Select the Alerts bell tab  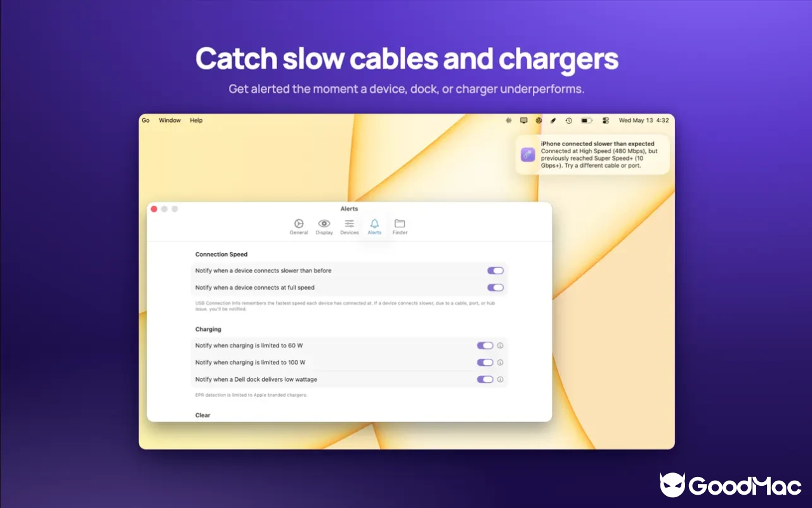tap(374, 227)
